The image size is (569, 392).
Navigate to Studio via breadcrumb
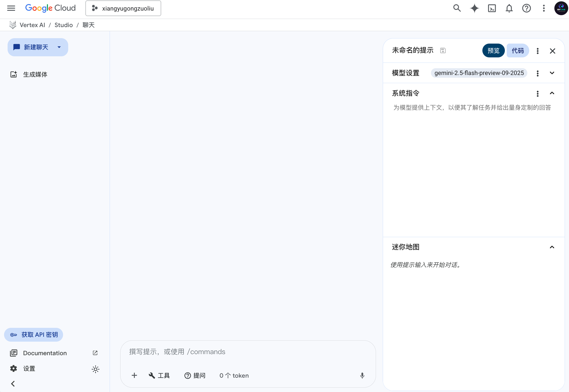point(64,25)
